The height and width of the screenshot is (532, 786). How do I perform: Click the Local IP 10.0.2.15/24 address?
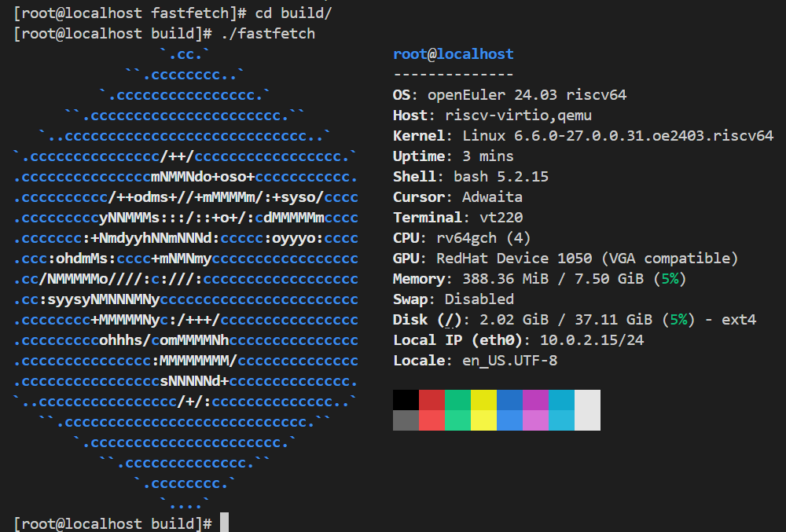pos(580,340)
